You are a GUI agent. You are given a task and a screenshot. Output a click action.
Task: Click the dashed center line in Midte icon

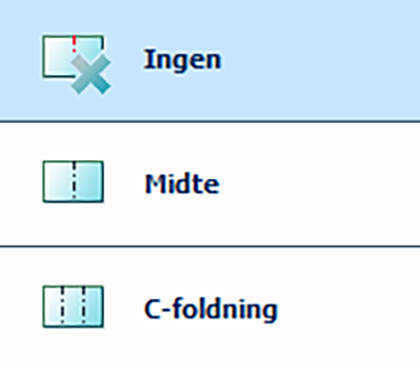pyautogui.click(x=74, y=182)
